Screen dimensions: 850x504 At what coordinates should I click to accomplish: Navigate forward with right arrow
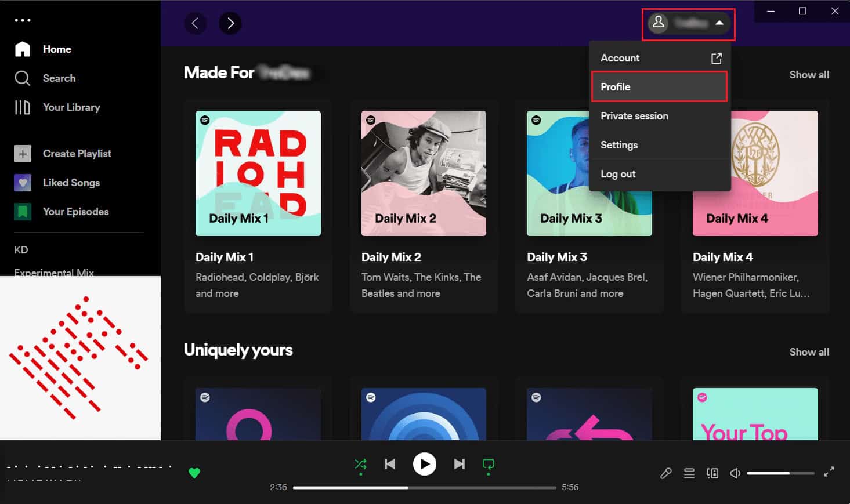click(x=230, y=23)
